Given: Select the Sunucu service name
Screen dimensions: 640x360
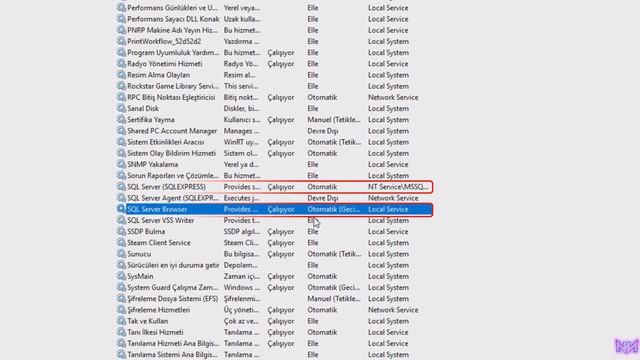Looking at the screenshot, I should point(139,254).
